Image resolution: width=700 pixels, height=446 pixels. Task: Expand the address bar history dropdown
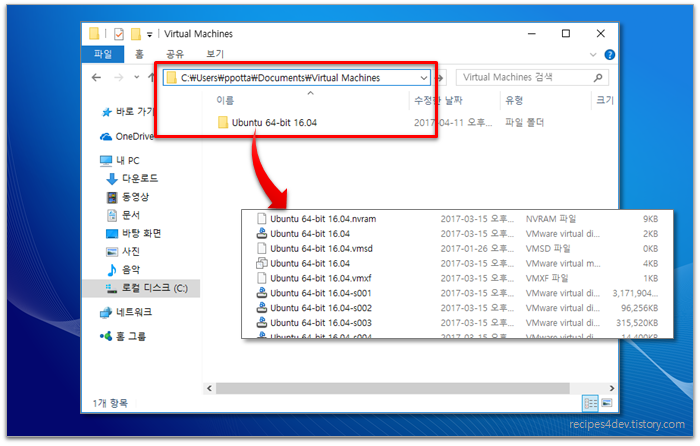click(x=424, y=78)
